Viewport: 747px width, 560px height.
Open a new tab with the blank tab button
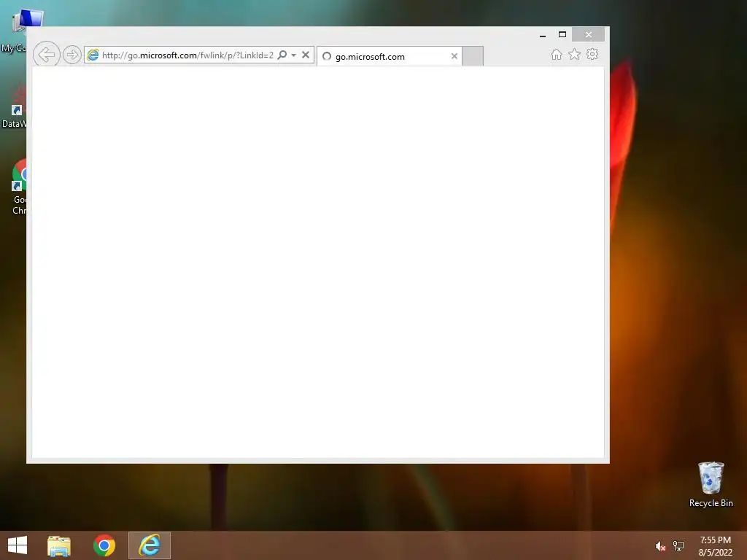[x=473, y=56]
